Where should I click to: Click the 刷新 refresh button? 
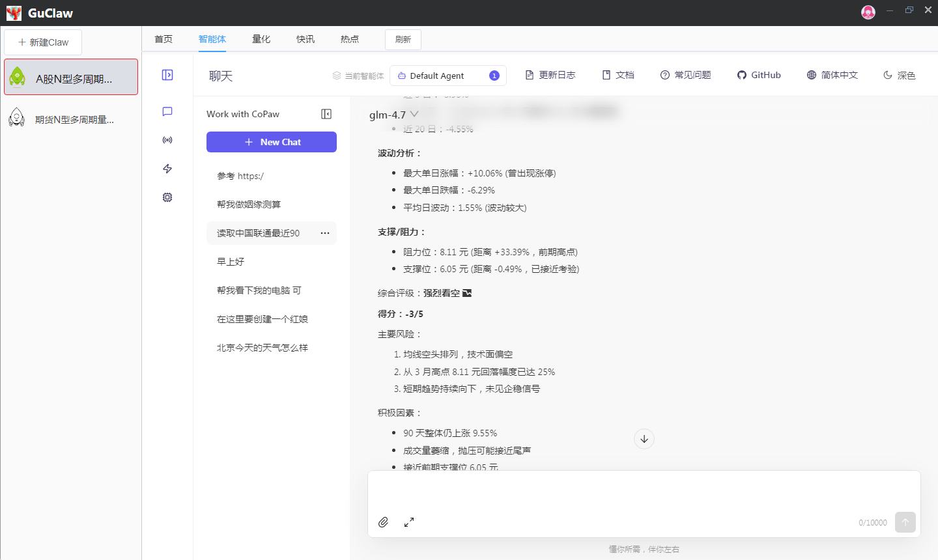403,39
